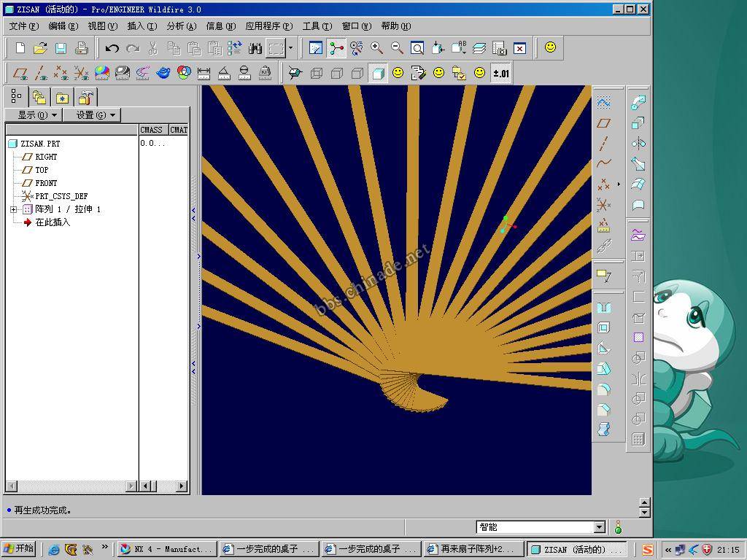747x560 pixels.
Task: Click the New file icon
Action: click(x=20, y=48)
